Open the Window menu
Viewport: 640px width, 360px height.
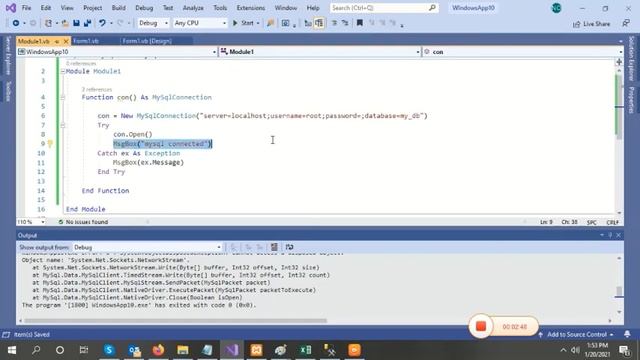coord(286,8)
